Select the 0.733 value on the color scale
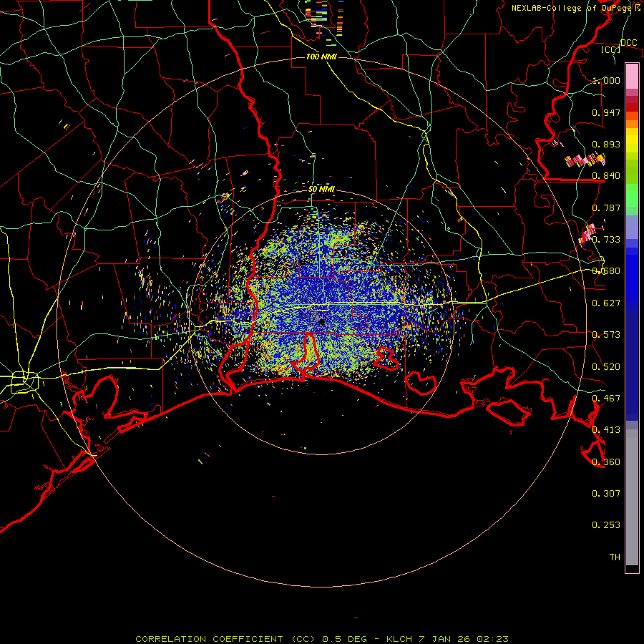 coord(606,240)
